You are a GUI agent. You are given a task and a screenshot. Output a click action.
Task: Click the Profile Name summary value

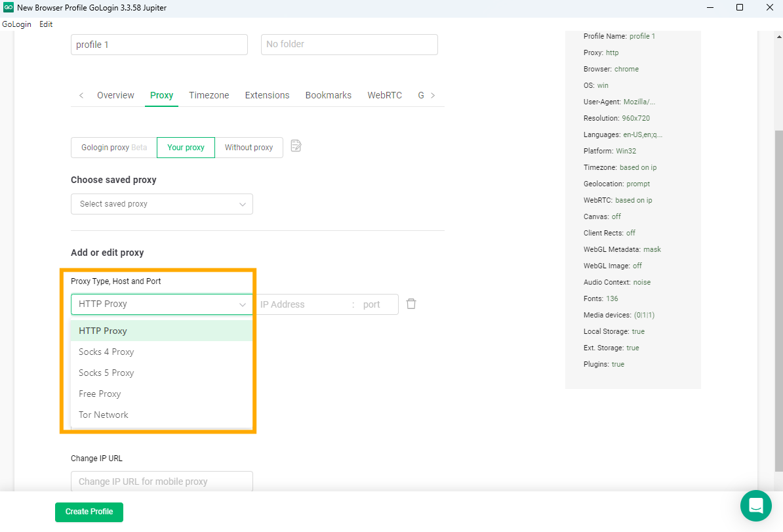coord(642,36)
